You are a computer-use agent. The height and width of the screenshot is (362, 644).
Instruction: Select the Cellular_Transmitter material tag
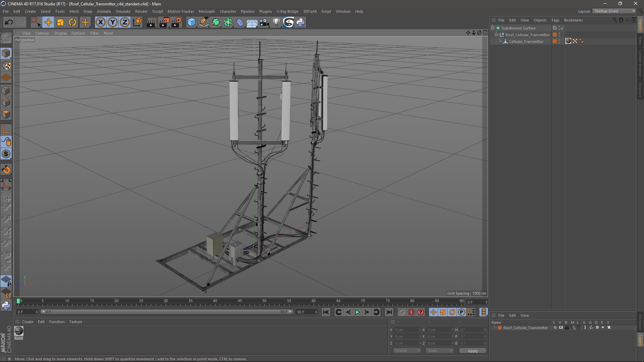click(x=568, y=41)
